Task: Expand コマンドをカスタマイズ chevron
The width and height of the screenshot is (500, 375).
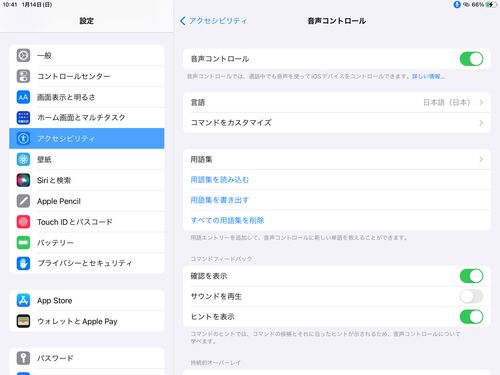Action: [481, 123]
